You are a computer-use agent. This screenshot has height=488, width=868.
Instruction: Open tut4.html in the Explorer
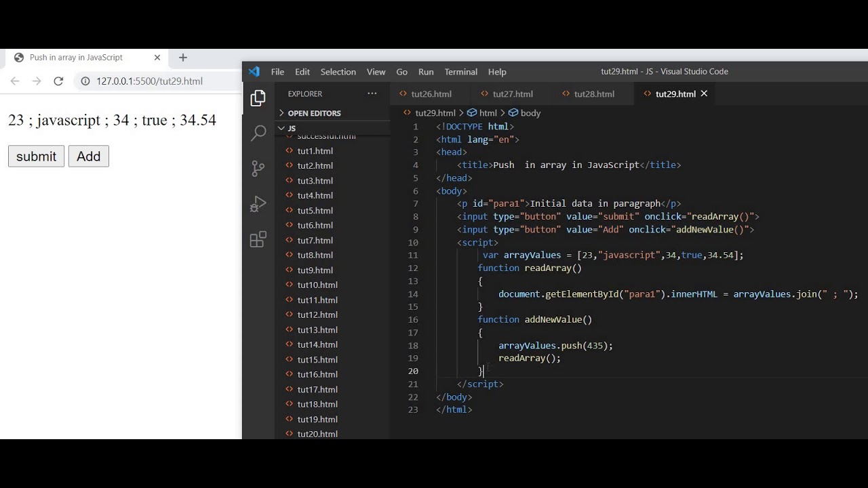315,195
